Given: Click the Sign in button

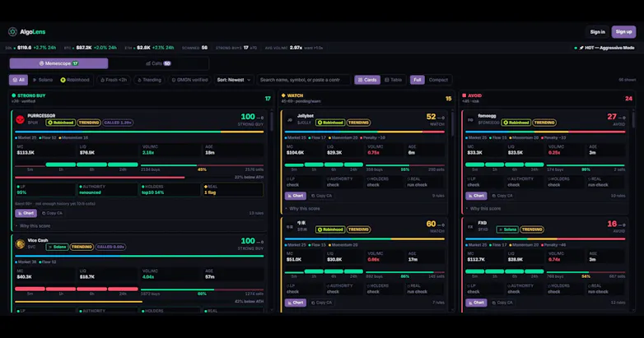Looking at the screenshot, I should tap(598, 32).
